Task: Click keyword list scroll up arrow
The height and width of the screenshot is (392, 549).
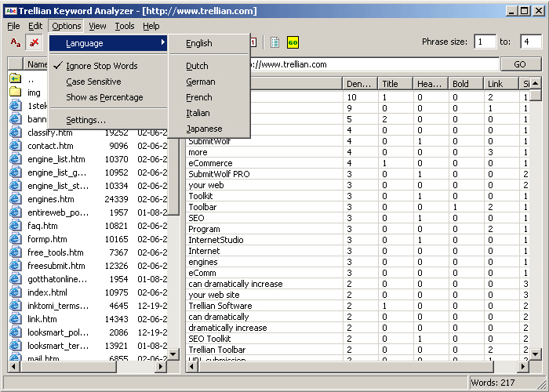Action: coord(536,83)
